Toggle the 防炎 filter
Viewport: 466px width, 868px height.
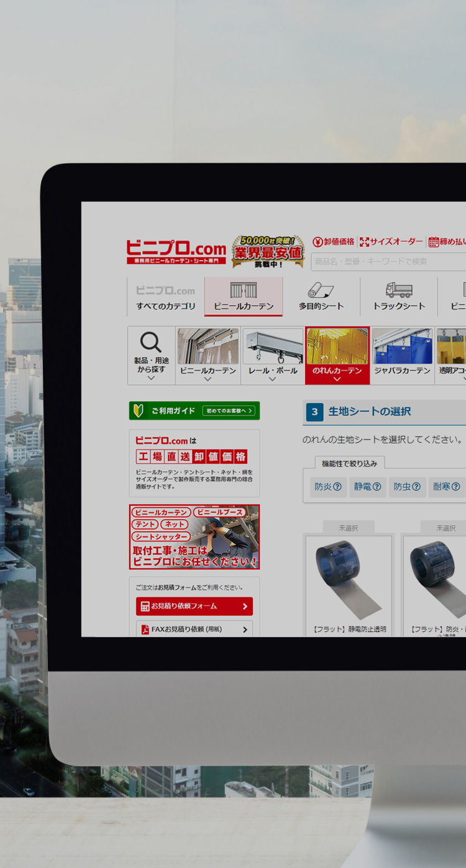click(328, 487)
